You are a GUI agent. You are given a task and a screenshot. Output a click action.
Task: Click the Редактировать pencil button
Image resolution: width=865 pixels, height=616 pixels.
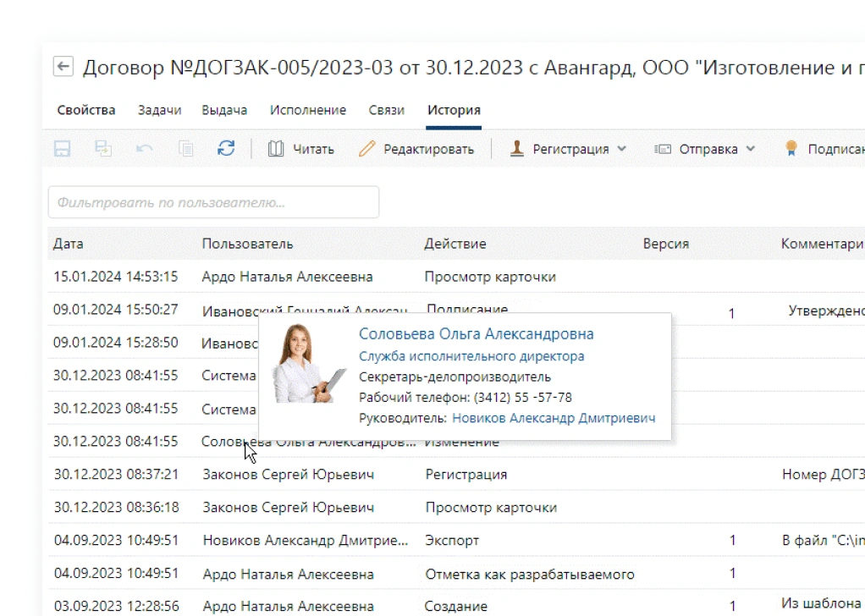point(416,149)
